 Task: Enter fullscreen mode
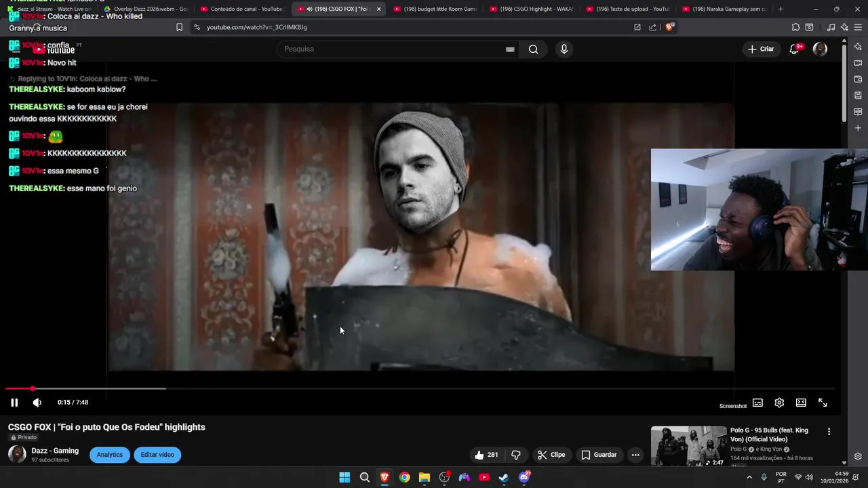click(x=823, y=403)
